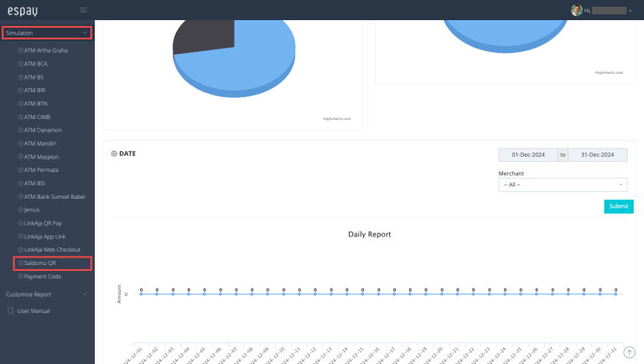Image resolution: width=644 pixels, height=364 pixels.
Task: Click the dark slice of left pie chart
Action: click(x=205, y=37)
